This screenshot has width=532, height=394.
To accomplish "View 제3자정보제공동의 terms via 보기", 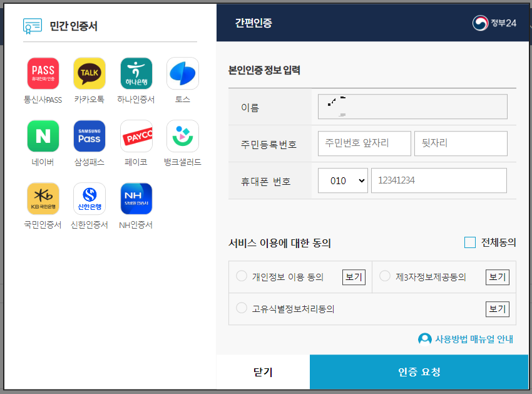I will click(498, 277).
